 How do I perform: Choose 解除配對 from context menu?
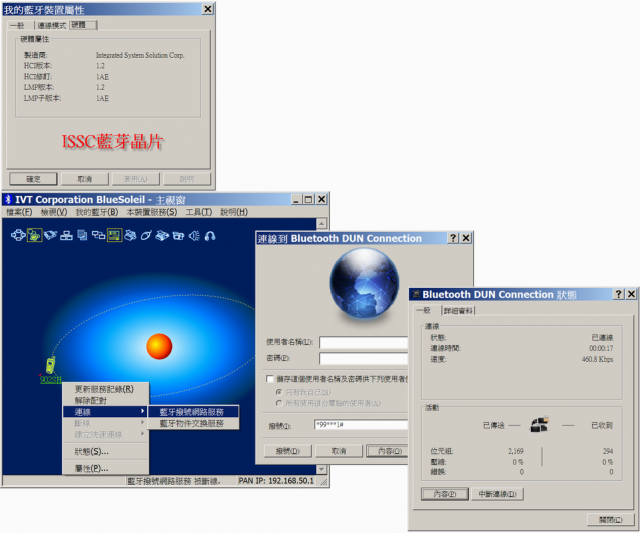105,400
